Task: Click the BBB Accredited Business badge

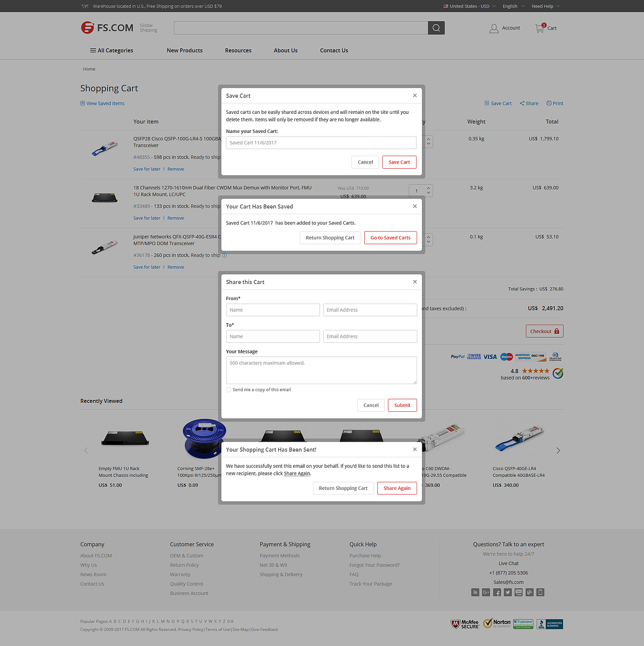Action: click(x=550, y=624)
